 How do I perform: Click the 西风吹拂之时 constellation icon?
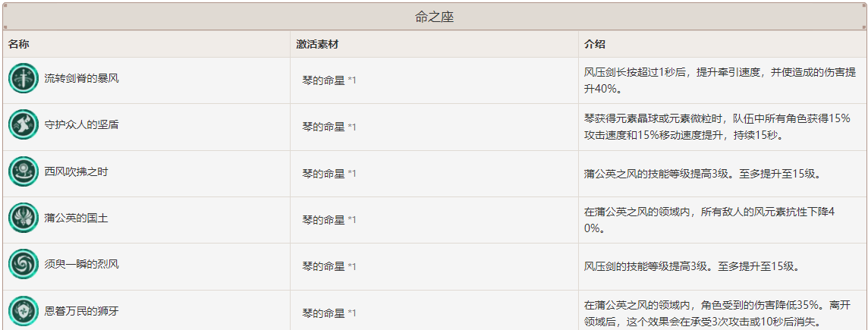24,171
